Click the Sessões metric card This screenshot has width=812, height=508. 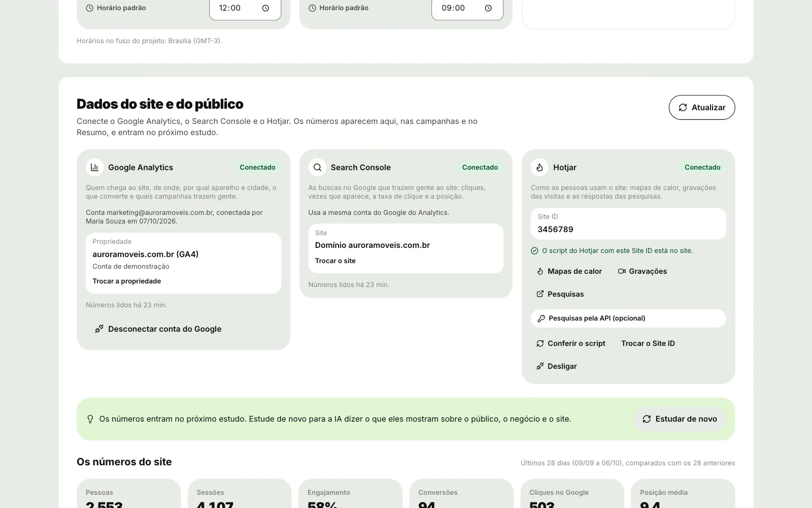click(240, 494)
